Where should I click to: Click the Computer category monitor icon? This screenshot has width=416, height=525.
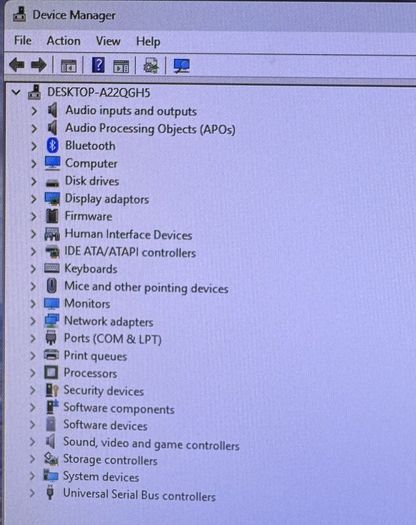[53, 163]
